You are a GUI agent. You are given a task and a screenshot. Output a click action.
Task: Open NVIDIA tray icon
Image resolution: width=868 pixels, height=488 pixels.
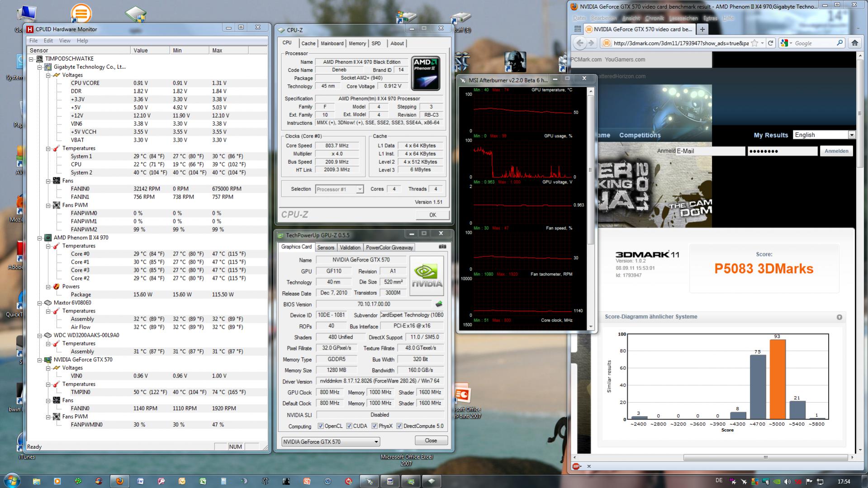coord(777,482)
